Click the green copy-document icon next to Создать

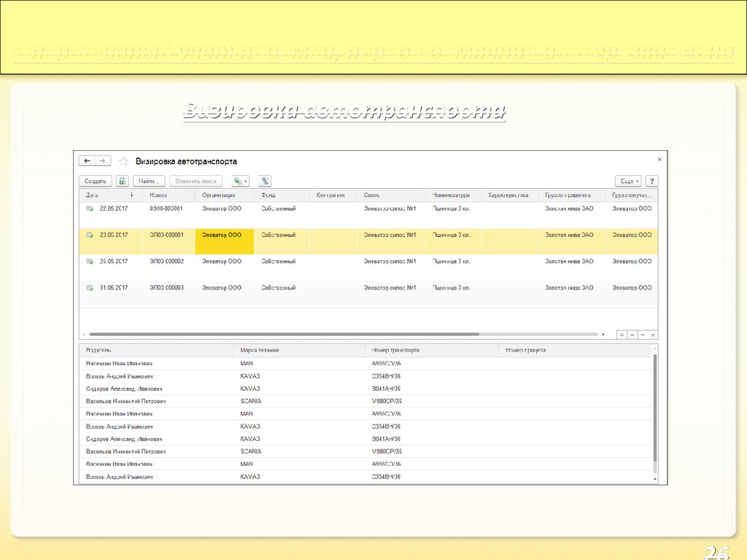pyautogui.click(x=123, y=181)
